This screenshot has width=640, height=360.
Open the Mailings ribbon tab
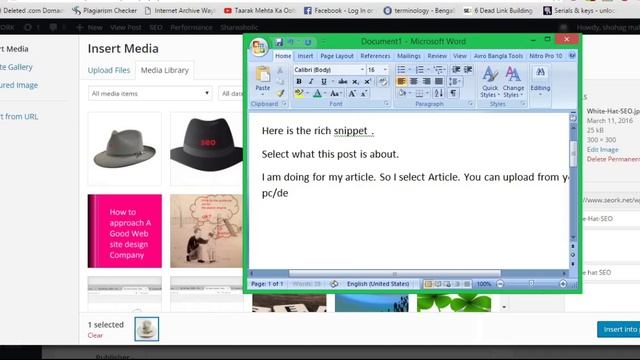(409, 56)
